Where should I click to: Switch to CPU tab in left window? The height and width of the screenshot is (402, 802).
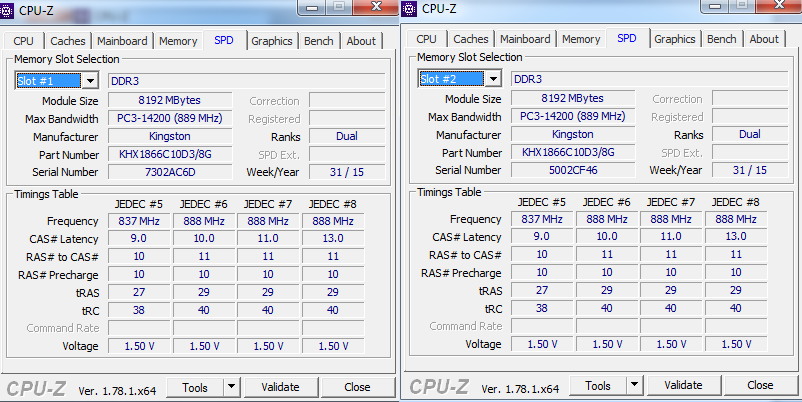pos(24,41)
